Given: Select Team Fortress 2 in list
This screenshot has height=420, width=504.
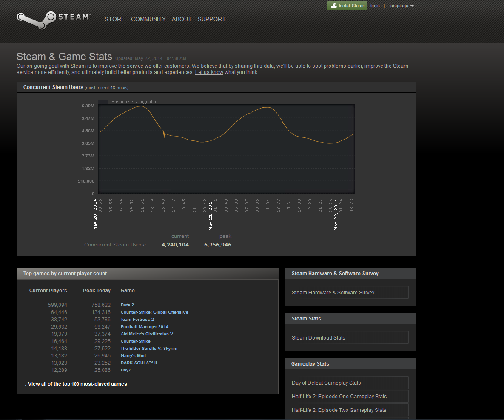Looking at the screenshot, I should pos(137,320).
